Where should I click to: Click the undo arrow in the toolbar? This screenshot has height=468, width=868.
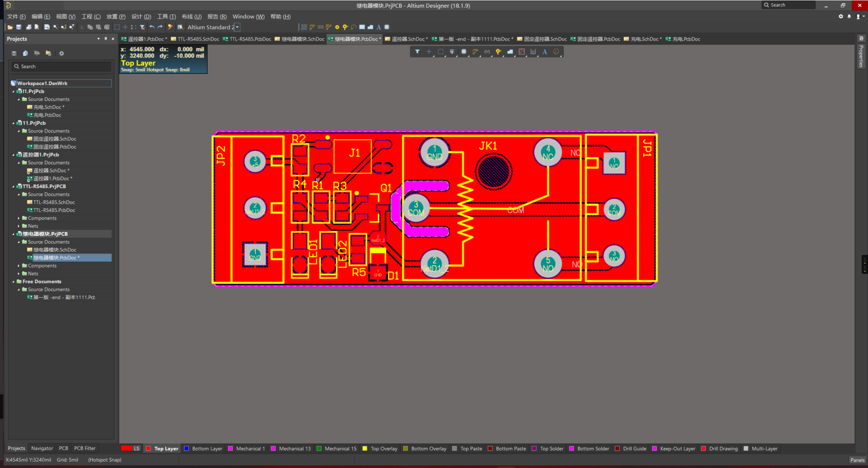point(152,27)
